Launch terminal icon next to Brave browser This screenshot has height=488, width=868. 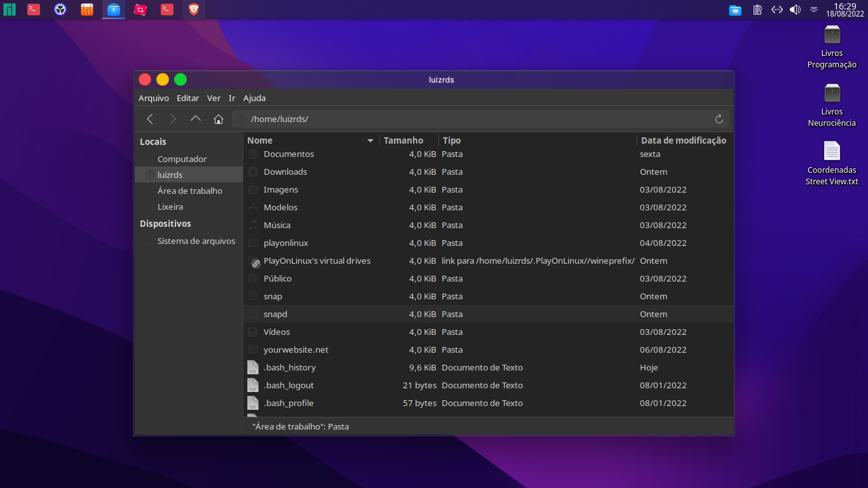click(167, 10)
